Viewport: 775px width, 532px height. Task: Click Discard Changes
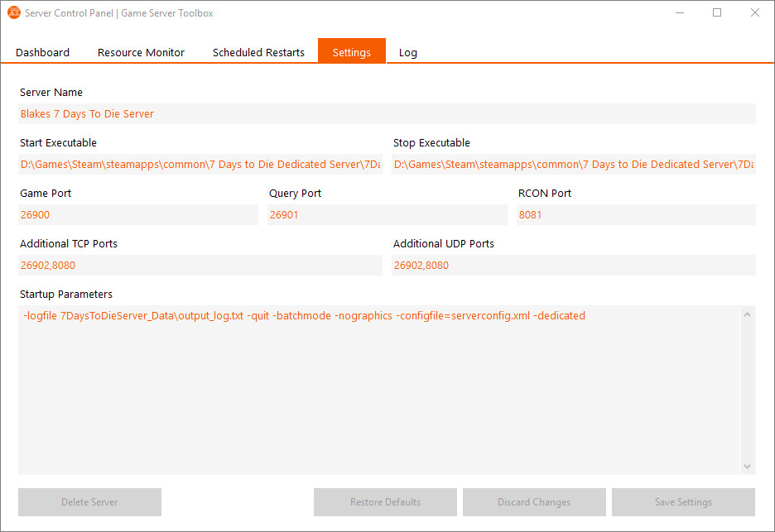(534, 502)
